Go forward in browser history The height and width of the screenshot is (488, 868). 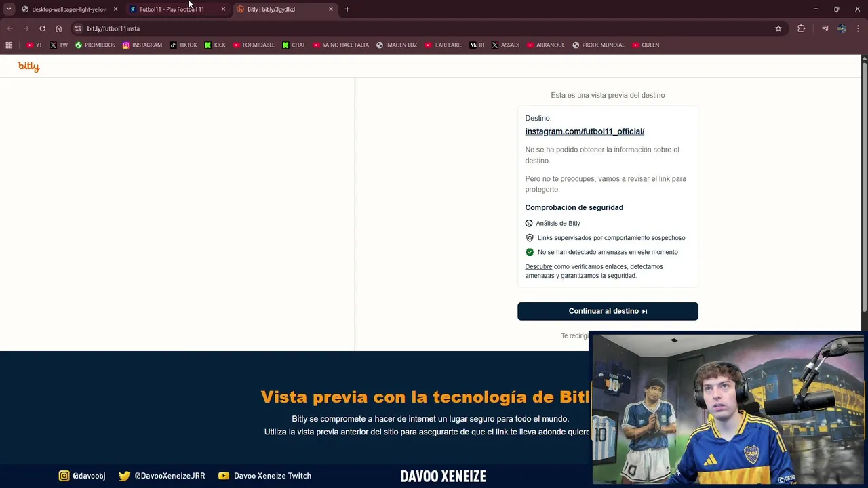tap(26, 28)
